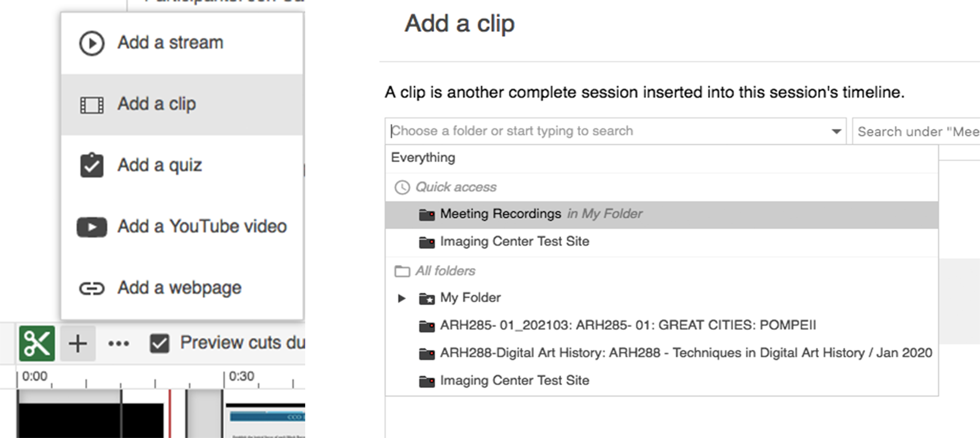Click the 0:30 marker on timeline ruler
This screenshot has width=980, height=438.
tap(241, 376)
